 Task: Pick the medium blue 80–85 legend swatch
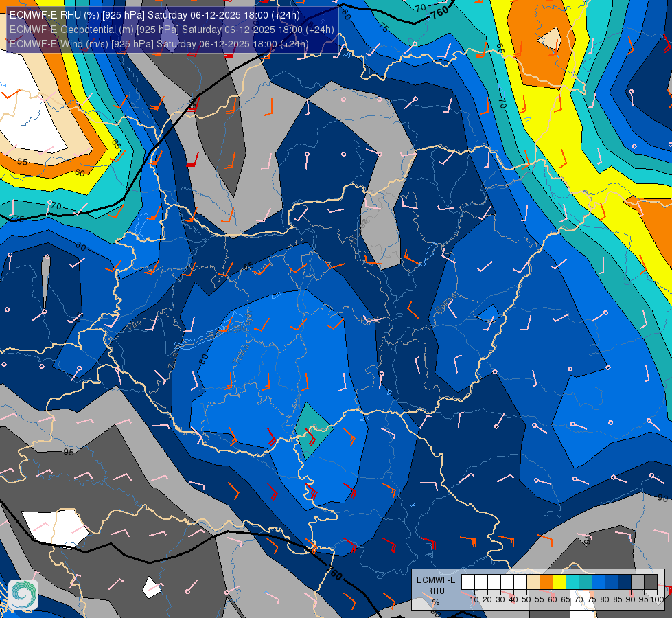coord(612,582)
